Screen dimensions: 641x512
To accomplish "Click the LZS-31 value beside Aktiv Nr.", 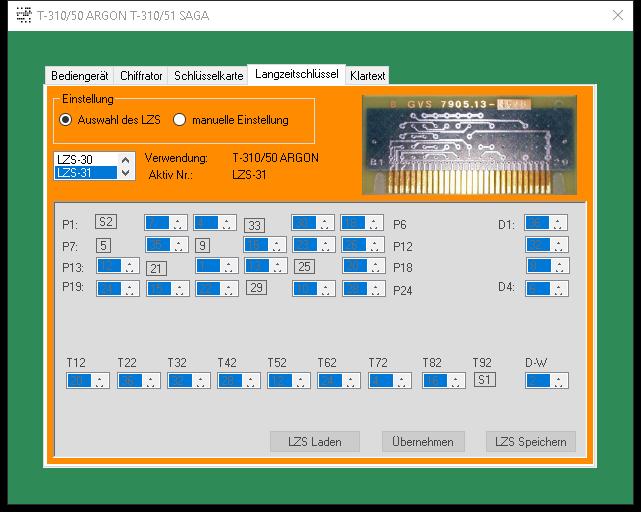I will (249, 175).
